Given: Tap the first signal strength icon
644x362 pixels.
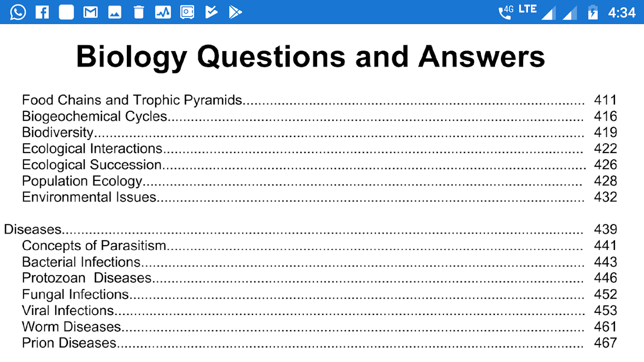Looking at the screenshot, I should pos(548,13).
